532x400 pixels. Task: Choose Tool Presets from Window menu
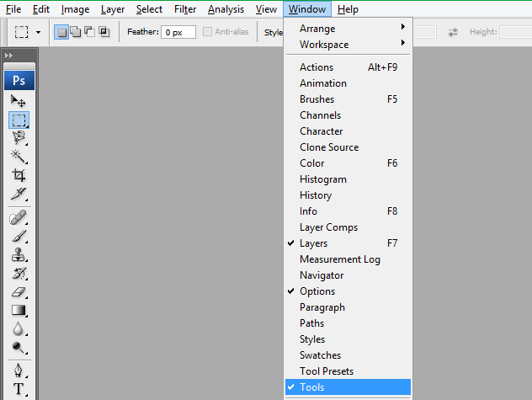point(348,371)
